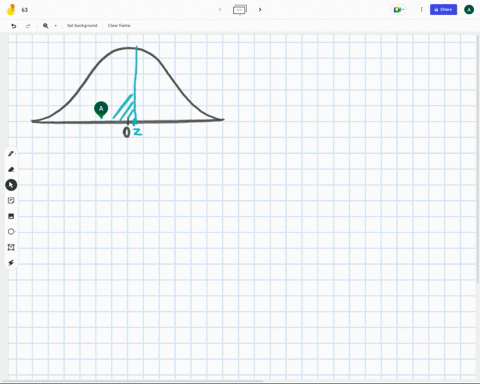Open the more options menu
This screenshot has height=384, width=480.
[x=421, y=10]
